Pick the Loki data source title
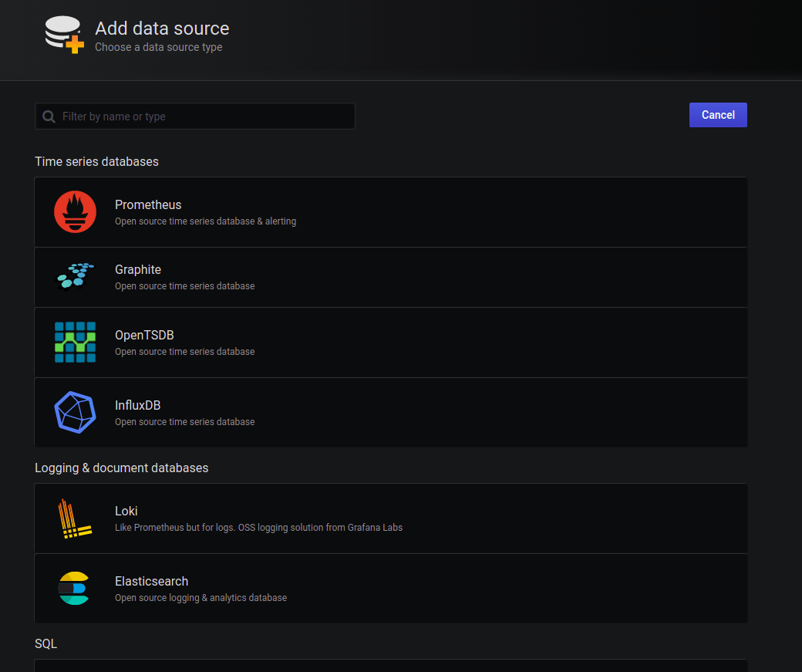The image size is (802, 672). coord(126,512)
